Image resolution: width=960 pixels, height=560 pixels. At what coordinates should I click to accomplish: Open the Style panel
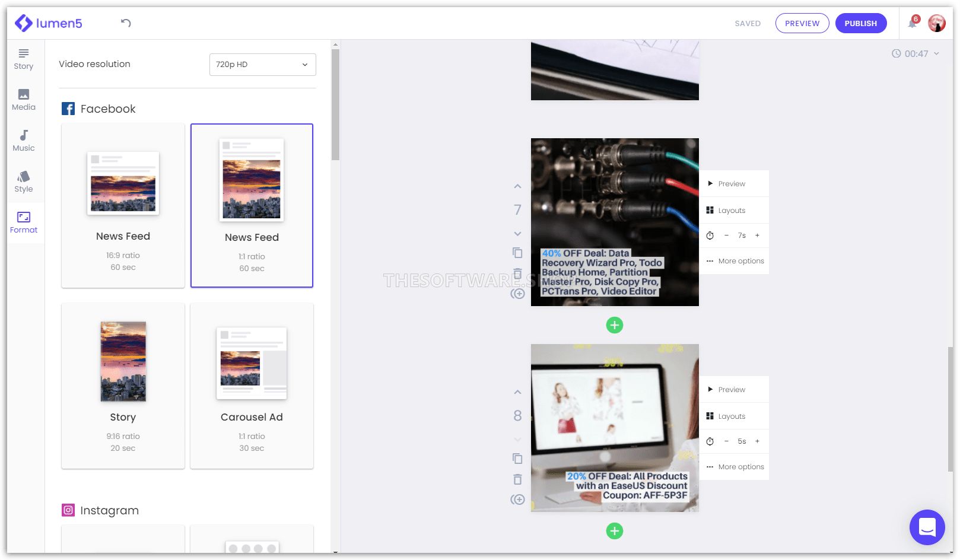pyautogui.click(x=23, y=182)
